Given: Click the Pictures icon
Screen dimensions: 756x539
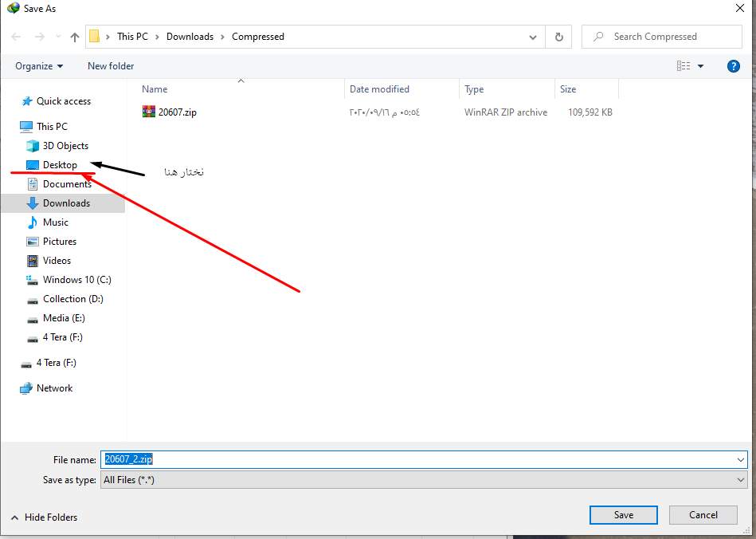Looking at the screenshot, I should coord(33,242).
